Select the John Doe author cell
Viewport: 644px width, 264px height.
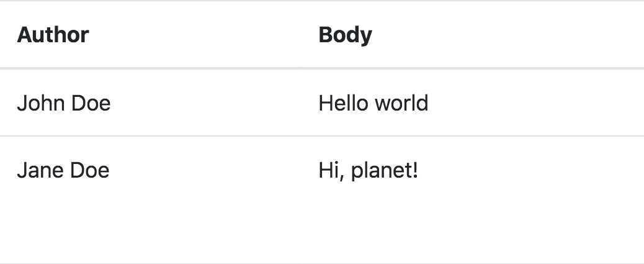tap(64, 102)
